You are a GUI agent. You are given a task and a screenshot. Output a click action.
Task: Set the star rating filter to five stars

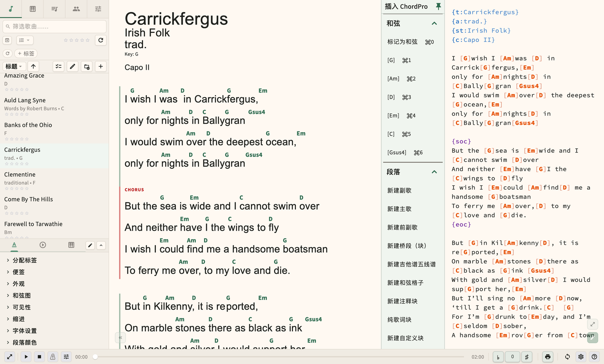coord(88,40)
